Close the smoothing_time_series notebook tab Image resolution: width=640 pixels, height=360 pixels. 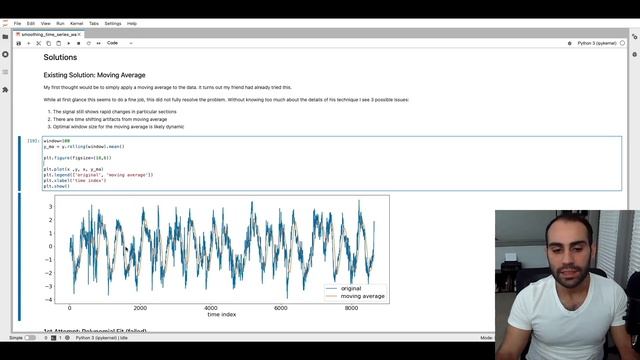point(79,35)
